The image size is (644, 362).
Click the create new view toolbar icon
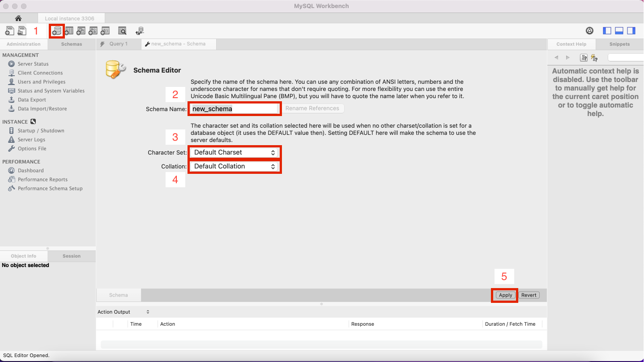tap(81, 31)
